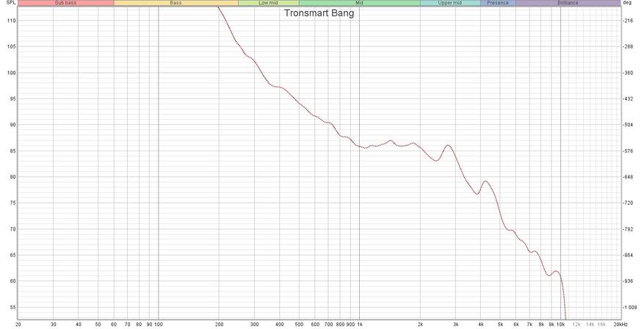Select the 12k frequency axis label
Image resolution: width=644 pixels, height=329 pixels.
coord(576,325)
